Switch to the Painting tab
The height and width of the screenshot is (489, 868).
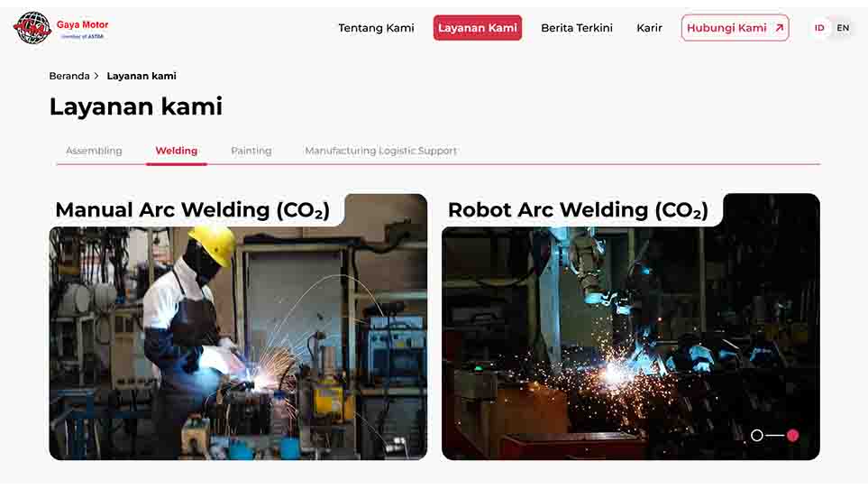251,151
